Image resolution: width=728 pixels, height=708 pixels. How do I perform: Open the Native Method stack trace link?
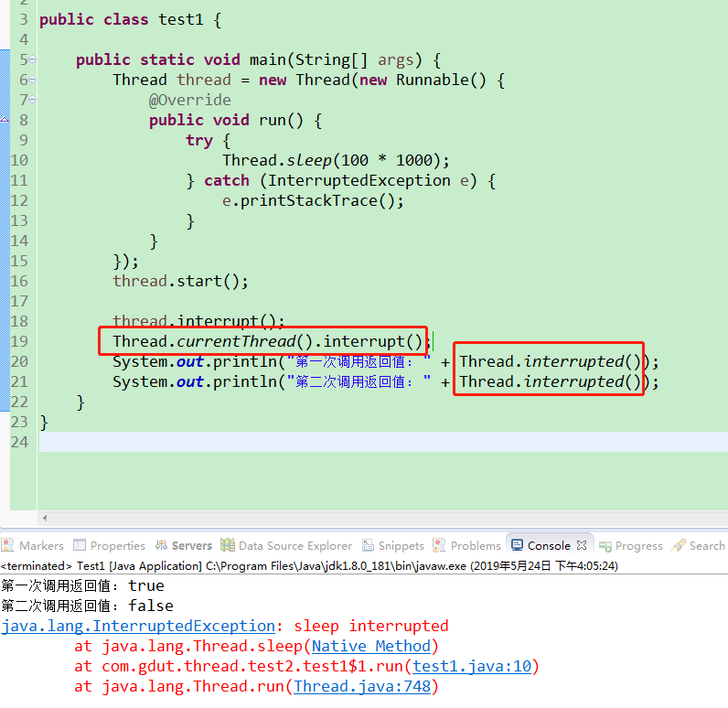coord(371,646)
